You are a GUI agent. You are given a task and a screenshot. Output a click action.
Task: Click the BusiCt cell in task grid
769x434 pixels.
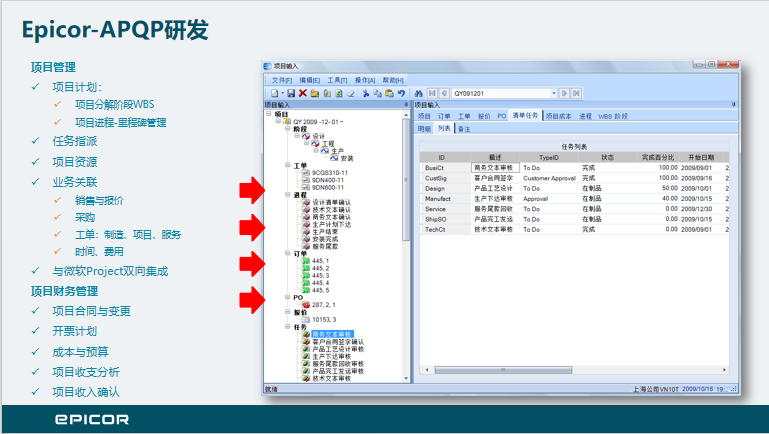pos(445,168)
